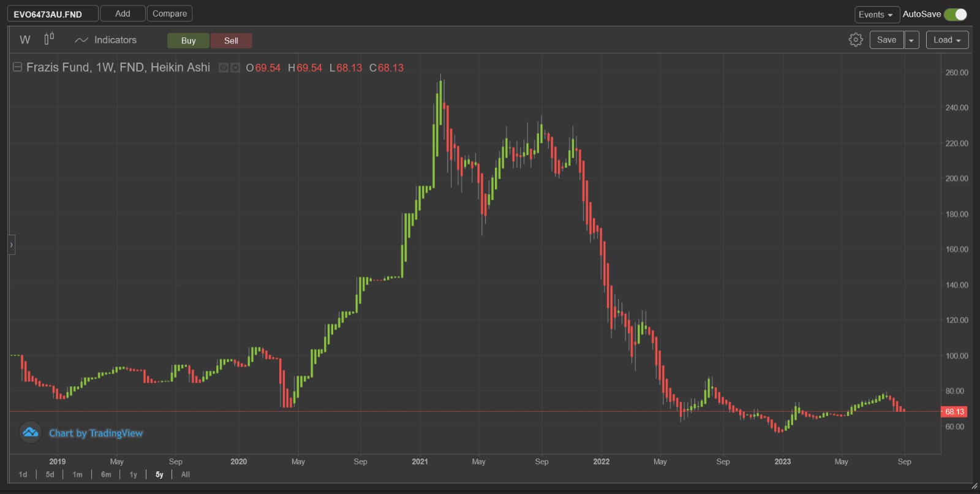Open the Events dropdown
This screenshot has width=980, height=494.
point(876,14)
